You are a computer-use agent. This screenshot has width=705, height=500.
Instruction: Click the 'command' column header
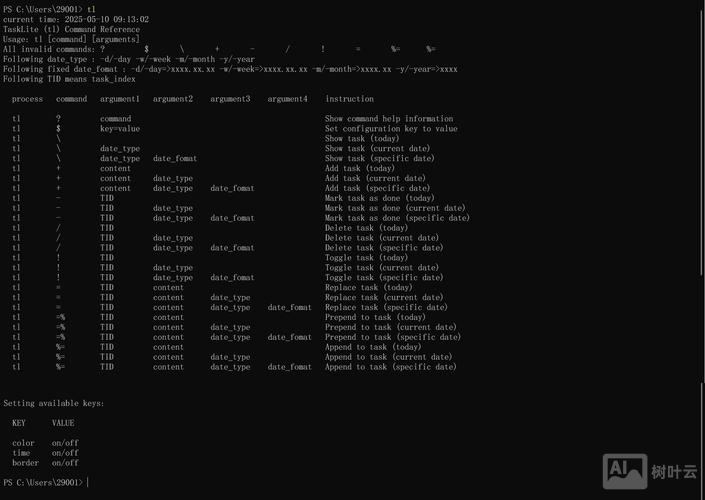tap(71, 99)
